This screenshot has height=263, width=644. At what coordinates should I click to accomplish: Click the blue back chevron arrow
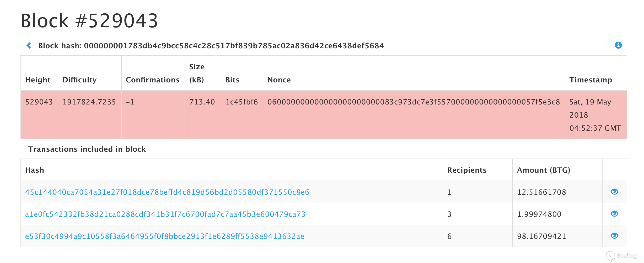29,46
